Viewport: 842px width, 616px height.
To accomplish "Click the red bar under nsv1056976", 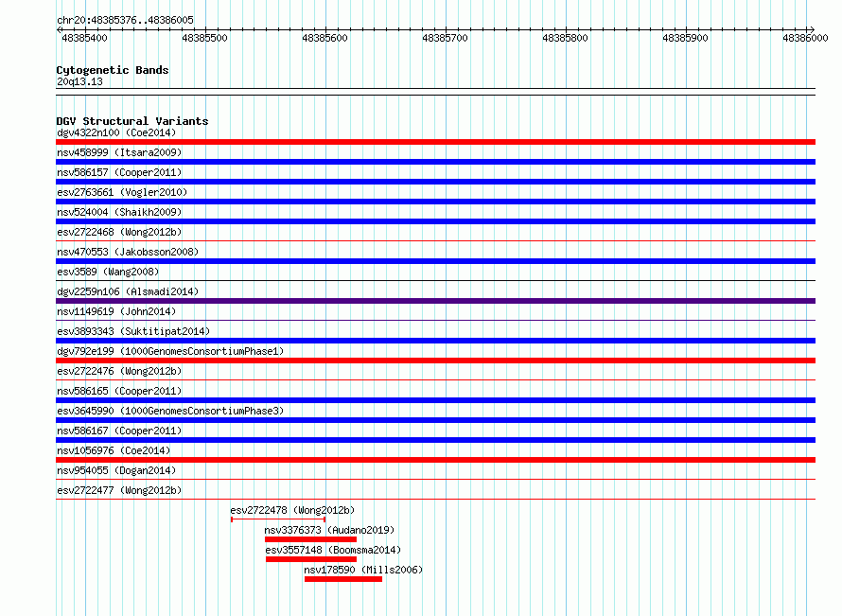I will (435, 460).
